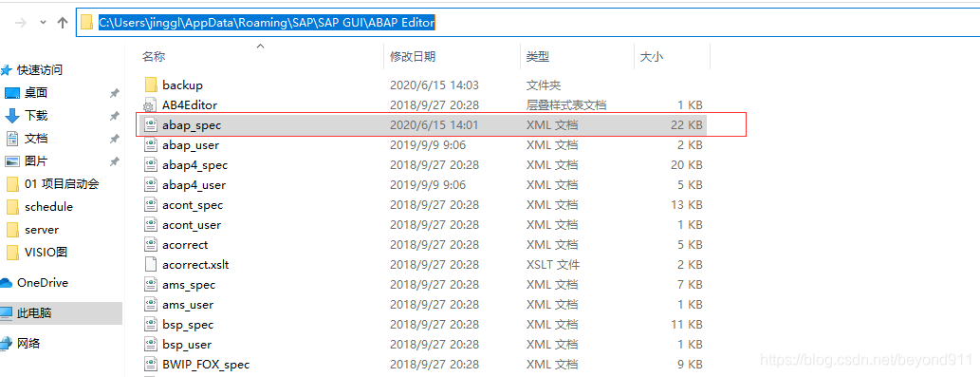
Task: Open 桌面 in quick access
Action: point(36,93)
